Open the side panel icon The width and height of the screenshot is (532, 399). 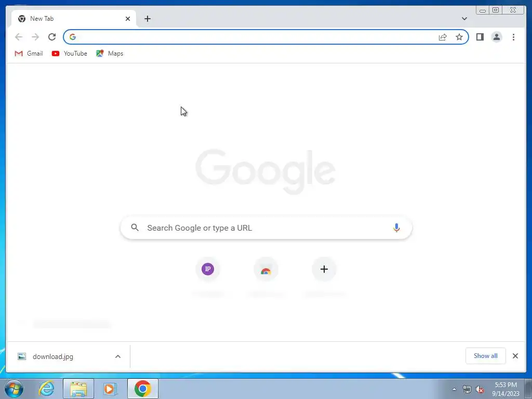[x=480, y=37]
